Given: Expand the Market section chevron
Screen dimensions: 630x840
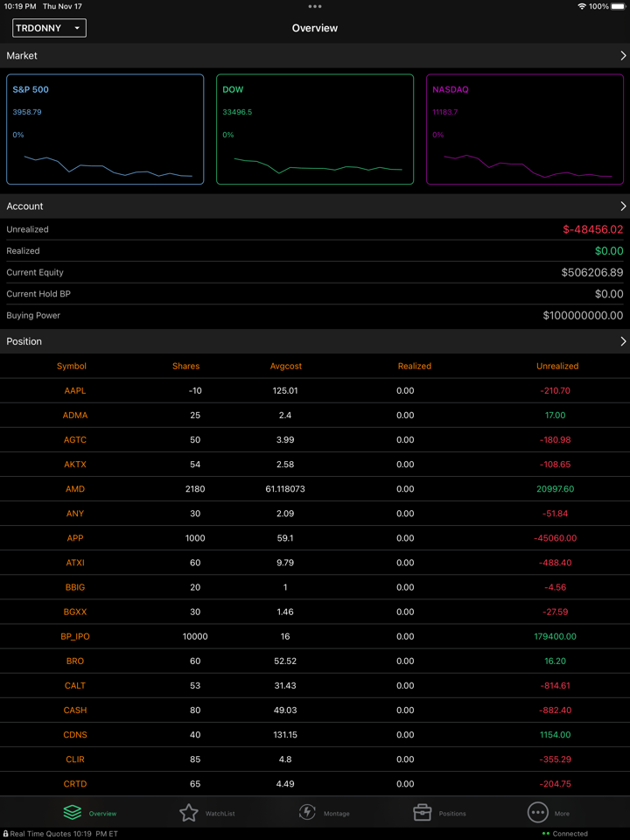Looking at the screenshot, I should pos(622,55).
